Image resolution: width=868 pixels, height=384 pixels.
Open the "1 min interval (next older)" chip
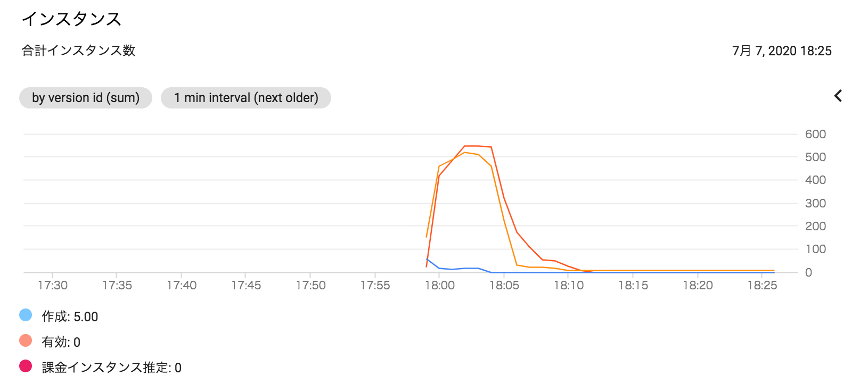pos(246,98)
